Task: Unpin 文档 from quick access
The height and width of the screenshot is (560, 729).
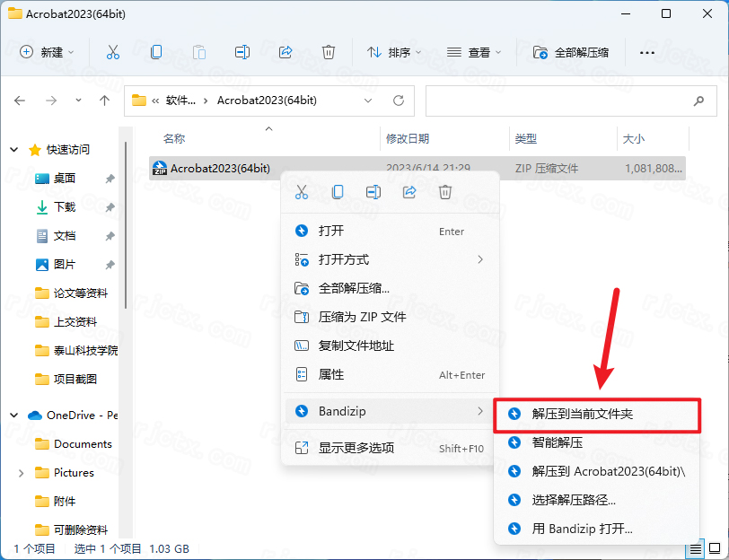Action: [110, 236]
